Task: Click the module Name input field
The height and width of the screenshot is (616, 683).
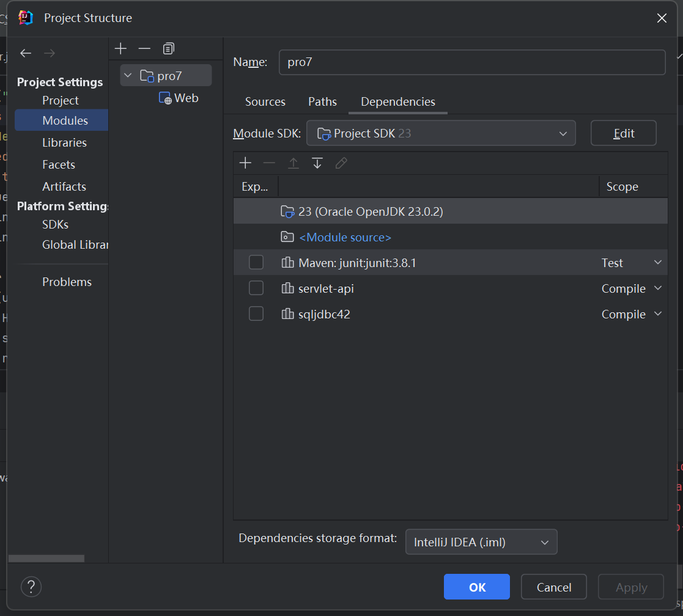Action: pyautogui.click(x=472, y=62)
